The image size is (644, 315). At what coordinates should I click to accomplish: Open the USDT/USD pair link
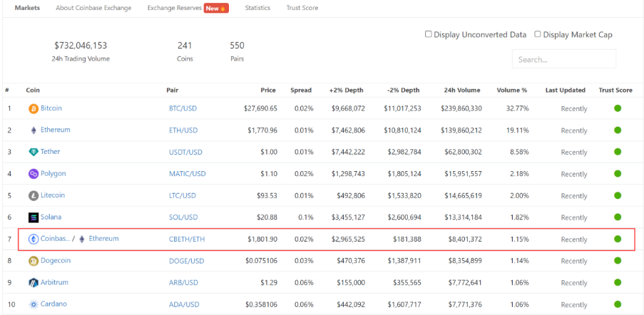pos(185,153)
